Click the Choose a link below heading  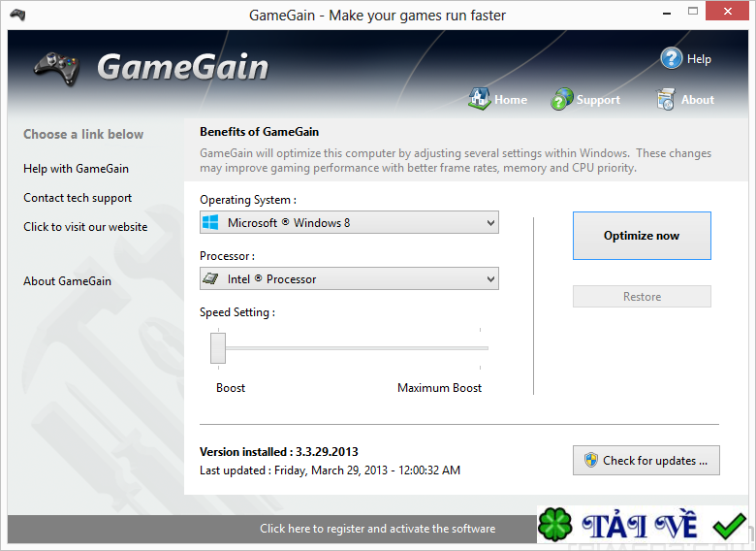pyautogui.click(x=83, y=134)
